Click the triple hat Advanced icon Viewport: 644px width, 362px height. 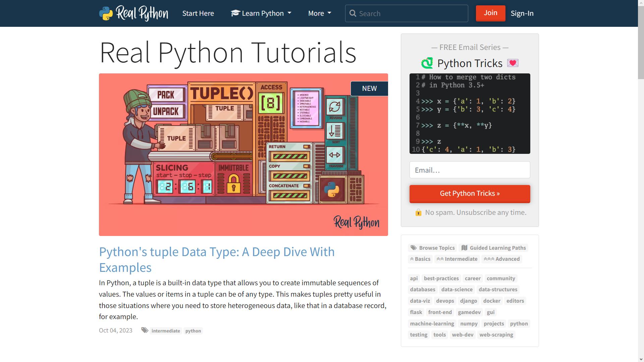coord(501,258)
